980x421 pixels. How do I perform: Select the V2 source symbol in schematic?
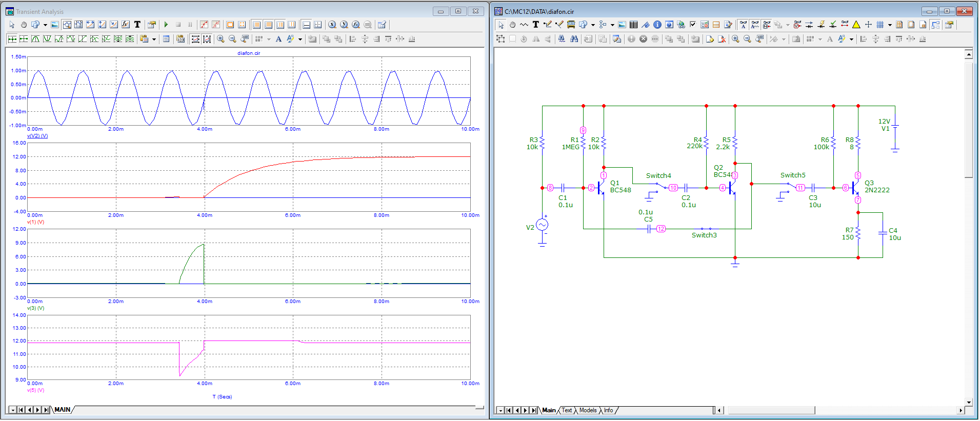542,225
